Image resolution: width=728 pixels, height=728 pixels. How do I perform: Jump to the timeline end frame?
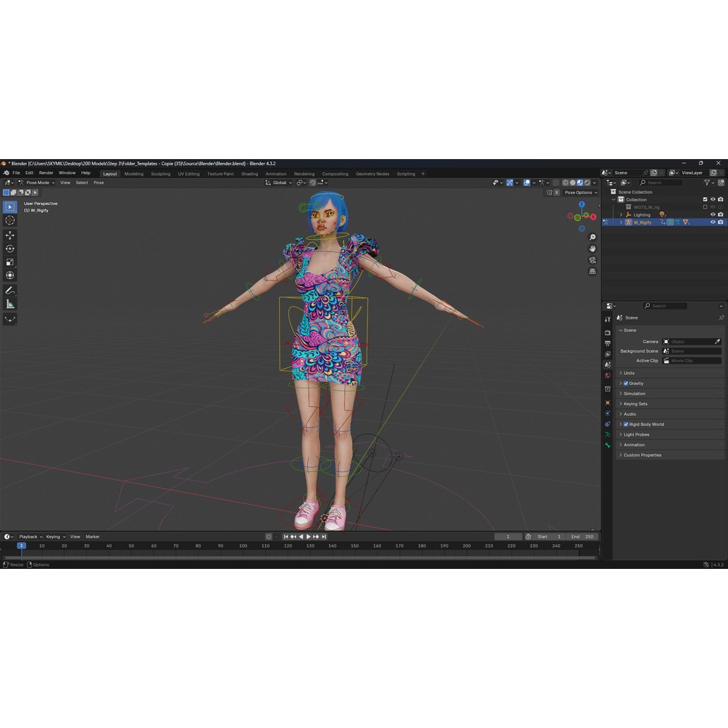point(324,537)
